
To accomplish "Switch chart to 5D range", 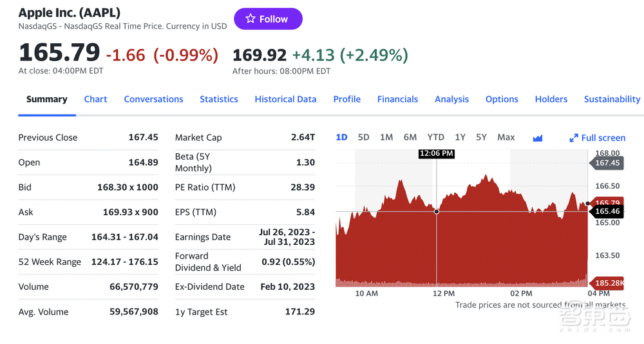I will click(363, 137).
